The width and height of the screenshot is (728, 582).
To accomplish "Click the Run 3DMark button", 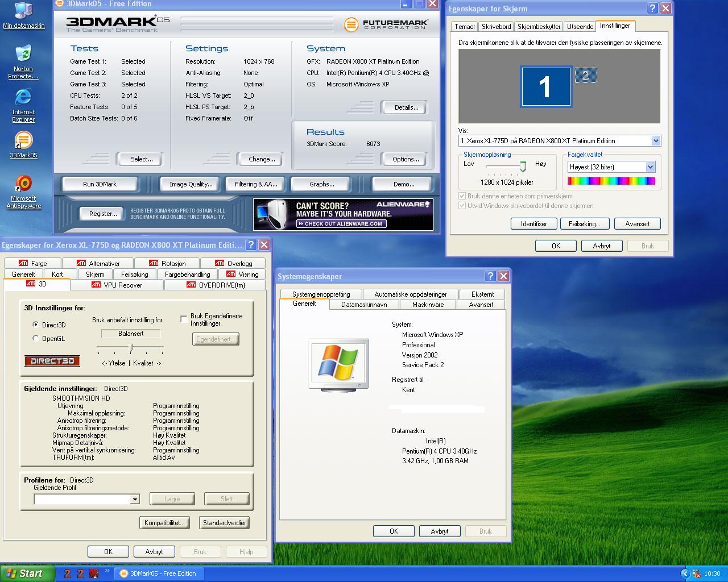I will tap(100, 184).
